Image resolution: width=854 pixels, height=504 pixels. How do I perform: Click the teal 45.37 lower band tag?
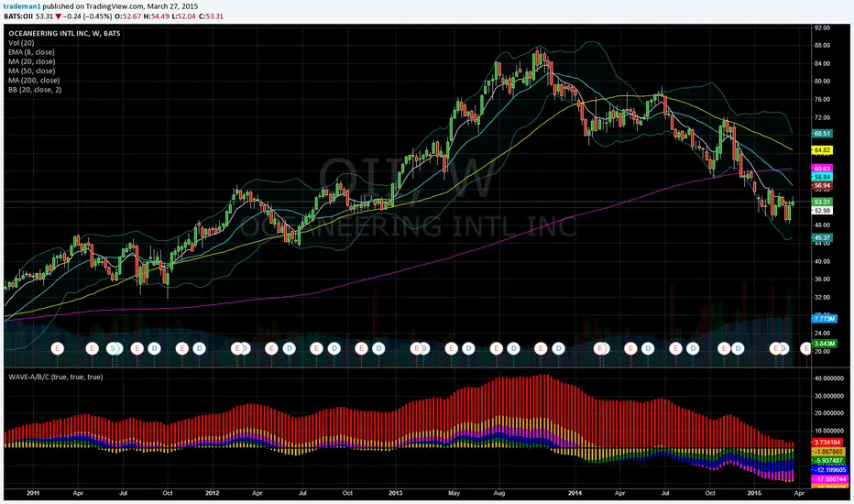click(x=821, y=238)
